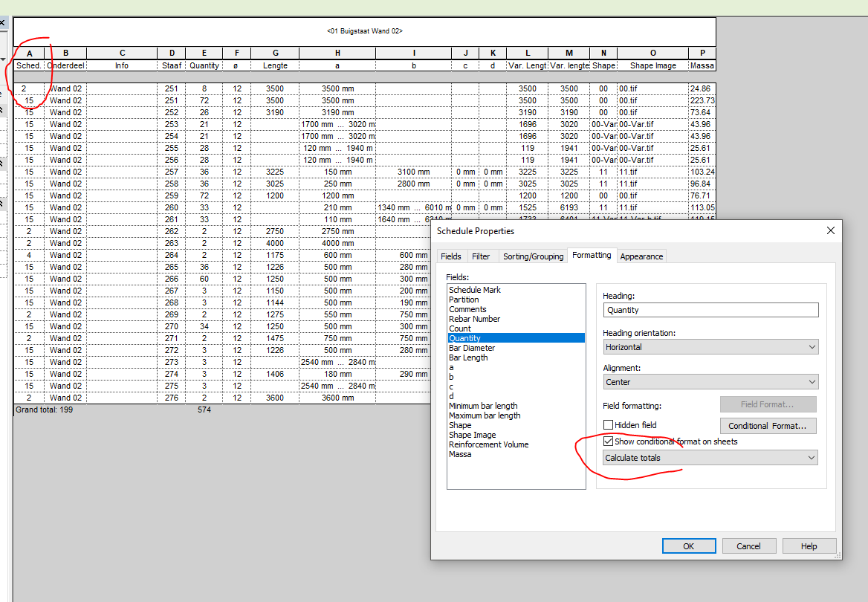
Task: Open the Conditional Format dialog
Action: pyautogui.click(x=768, y=425)
